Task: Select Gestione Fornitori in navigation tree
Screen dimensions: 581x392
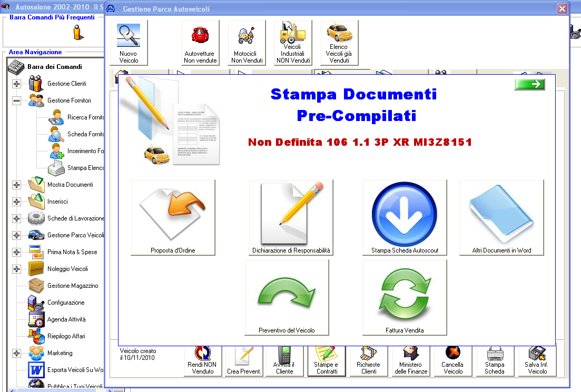Action: point(69,100)
